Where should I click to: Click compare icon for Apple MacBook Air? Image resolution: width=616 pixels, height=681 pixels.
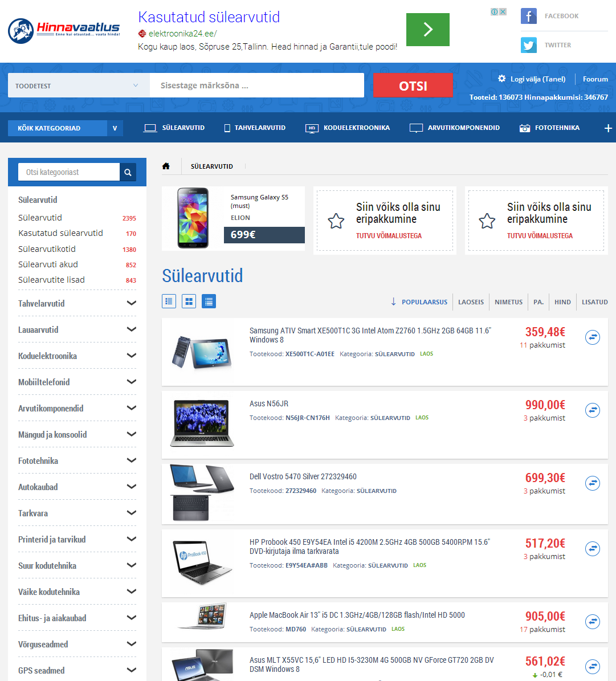(593, 622)
